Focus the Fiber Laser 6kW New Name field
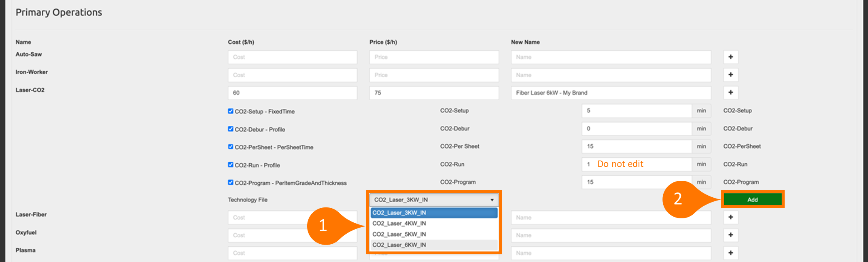Image resolution: width=868 pixels, height=262 pixels. pos(611,93)
